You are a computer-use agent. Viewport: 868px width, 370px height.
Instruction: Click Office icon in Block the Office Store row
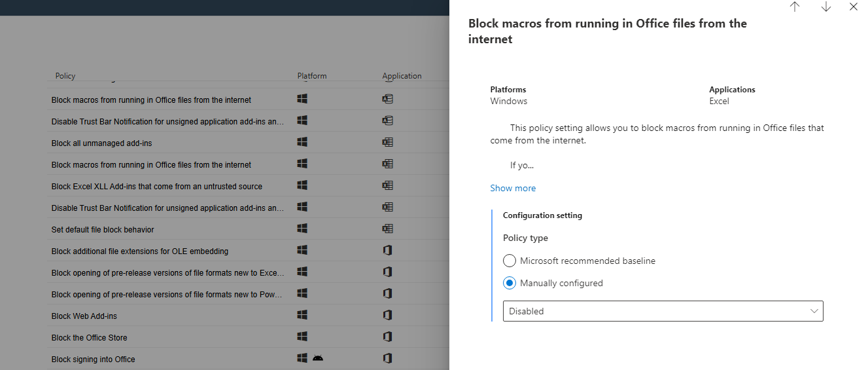coord(387,337)
